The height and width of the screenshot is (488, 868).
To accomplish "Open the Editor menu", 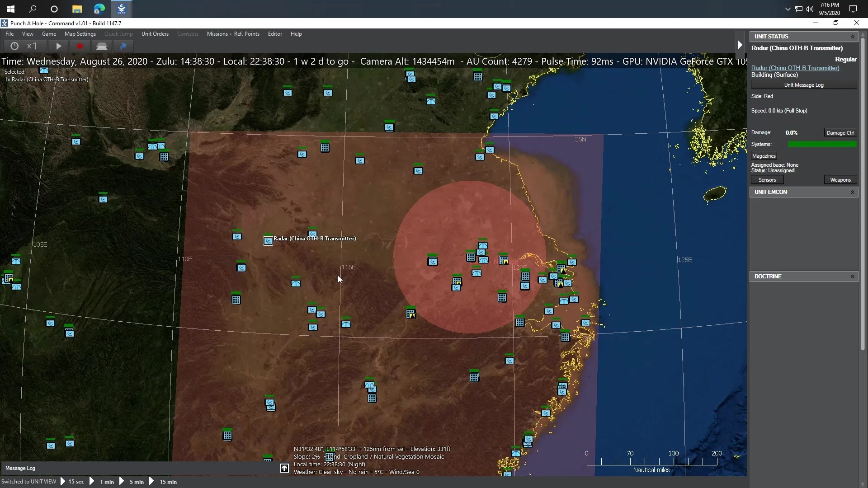I will click(275, 34).
